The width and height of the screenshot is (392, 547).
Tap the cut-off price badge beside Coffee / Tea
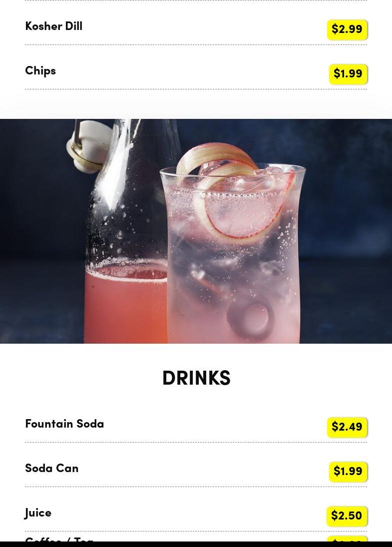click(347, 539)
